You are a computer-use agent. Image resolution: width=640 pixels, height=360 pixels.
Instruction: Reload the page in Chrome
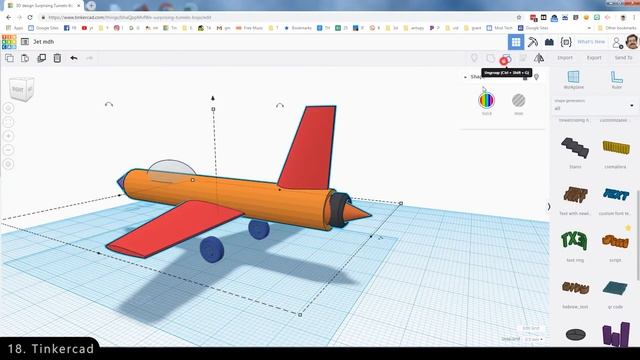(30, 18)
